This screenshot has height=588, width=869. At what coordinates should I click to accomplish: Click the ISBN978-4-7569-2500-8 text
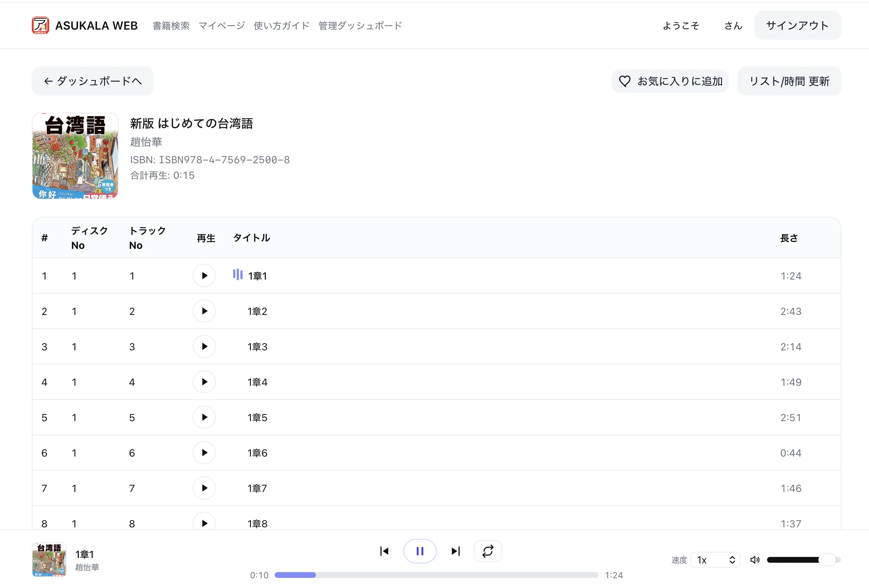(x=224, y=160)
